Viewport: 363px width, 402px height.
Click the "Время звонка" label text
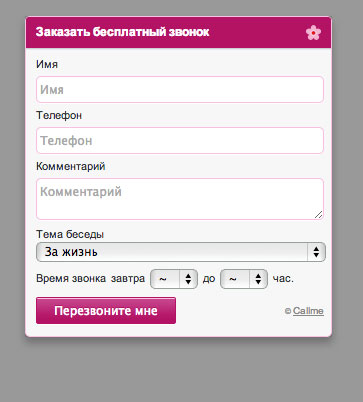(71, 278)
